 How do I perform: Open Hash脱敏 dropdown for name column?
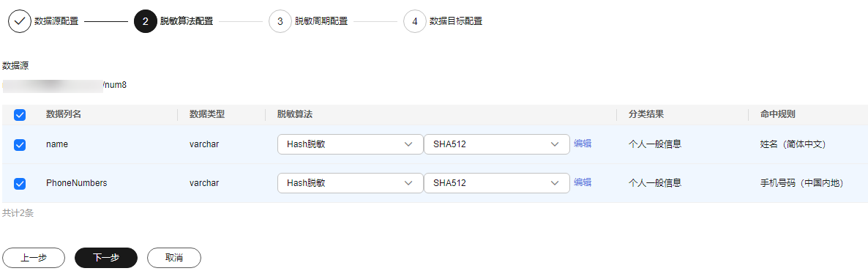[351, 144]
